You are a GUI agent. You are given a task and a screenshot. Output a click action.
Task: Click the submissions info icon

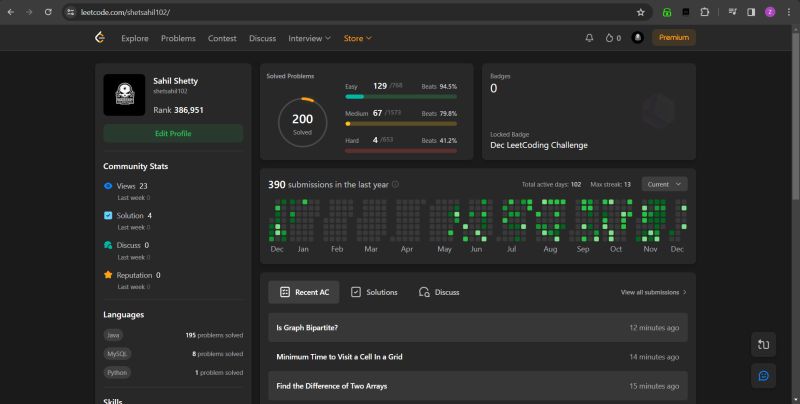tap(395, 184)
